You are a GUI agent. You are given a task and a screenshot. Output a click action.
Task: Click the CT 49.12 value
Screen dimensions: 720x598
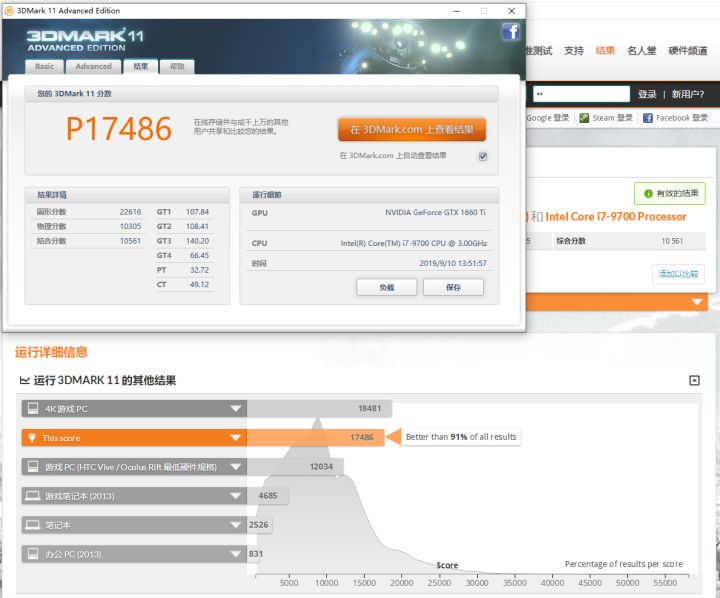coord(199,285)
